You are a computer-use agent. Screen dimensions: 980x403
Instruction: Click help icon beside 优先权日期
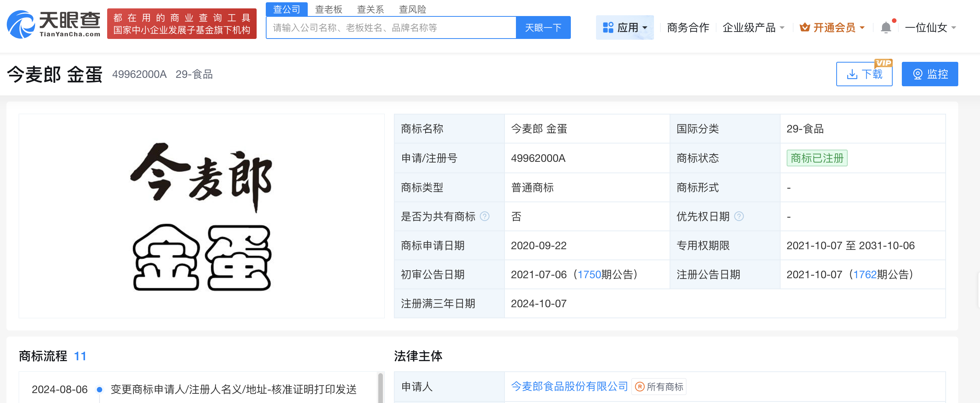tap(739, 216)
